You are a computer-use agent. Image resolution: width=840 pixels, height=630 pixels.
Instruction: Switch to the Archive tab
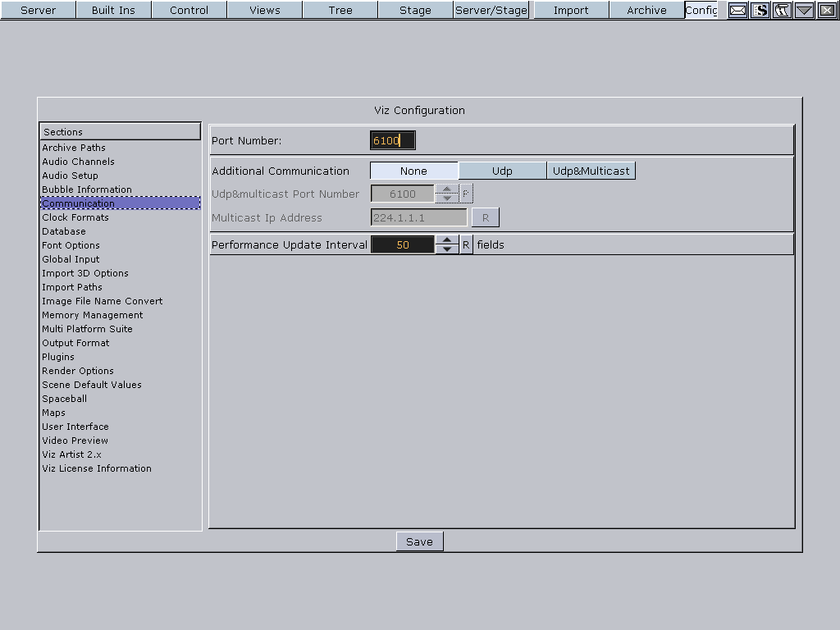646,10
